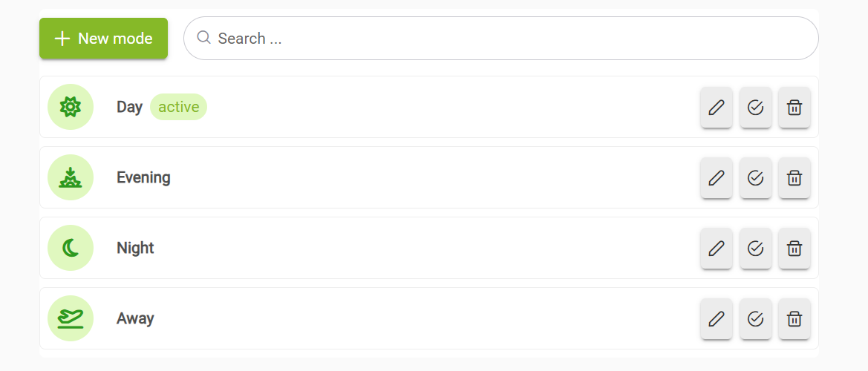This screenshot has width=868, height=371.
Task: Click the crescent moon Night icon
Action: (x=70, y=248)
